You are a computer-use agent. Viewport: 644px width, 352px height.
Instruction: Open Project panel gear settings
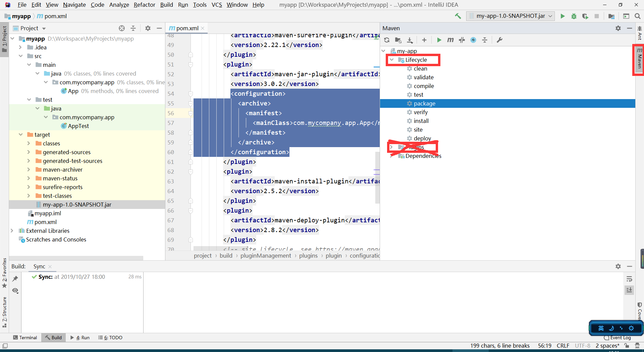148,28
